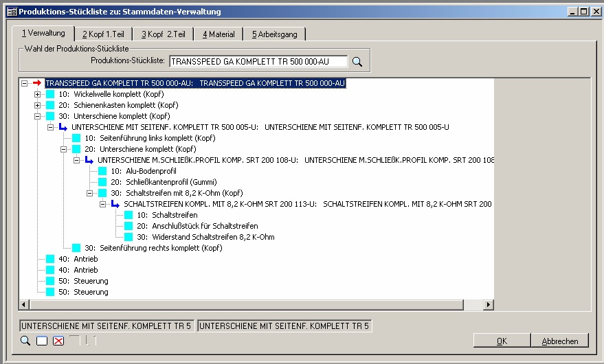
Task: Click blue arrow beside UNTERSCHIENE MIT SEITENF. KOMPLETT
Action: pyautogui.click(x=63, y=127)
